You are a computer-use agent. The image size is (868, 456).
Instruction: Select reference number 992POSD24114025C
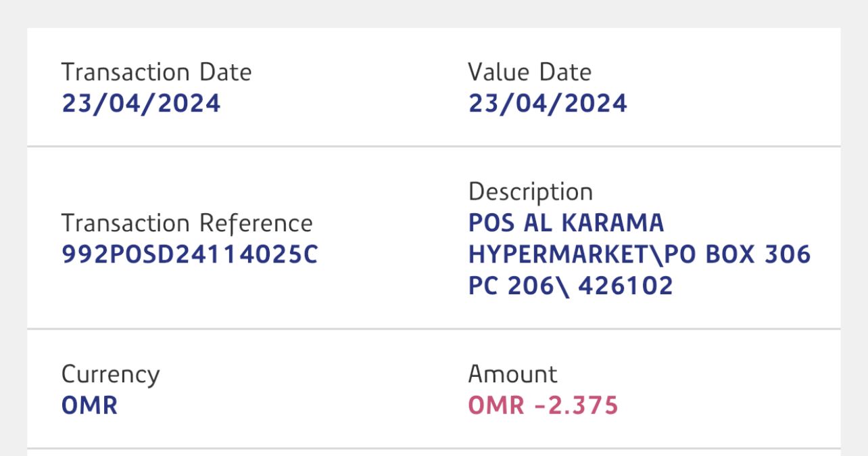tap(189, 254)
